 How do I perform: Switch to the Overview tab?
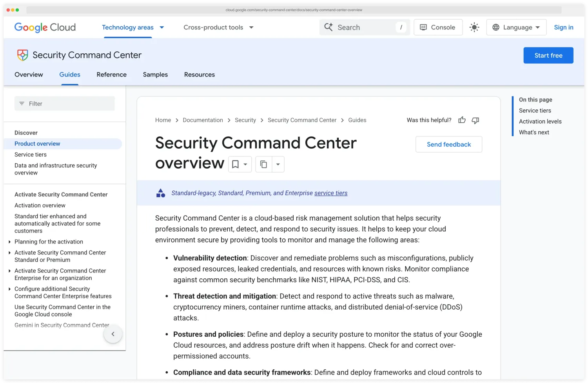tap(29, 74)
